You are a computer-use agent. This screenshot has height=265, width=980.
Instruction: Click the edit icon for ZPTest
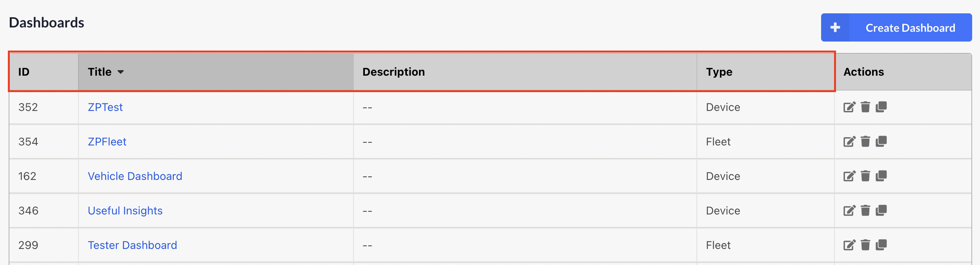pyautogui.click(x=849, y=107)
